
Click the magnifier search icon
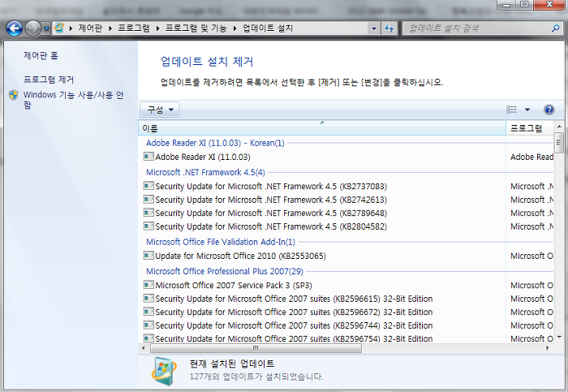555,28
